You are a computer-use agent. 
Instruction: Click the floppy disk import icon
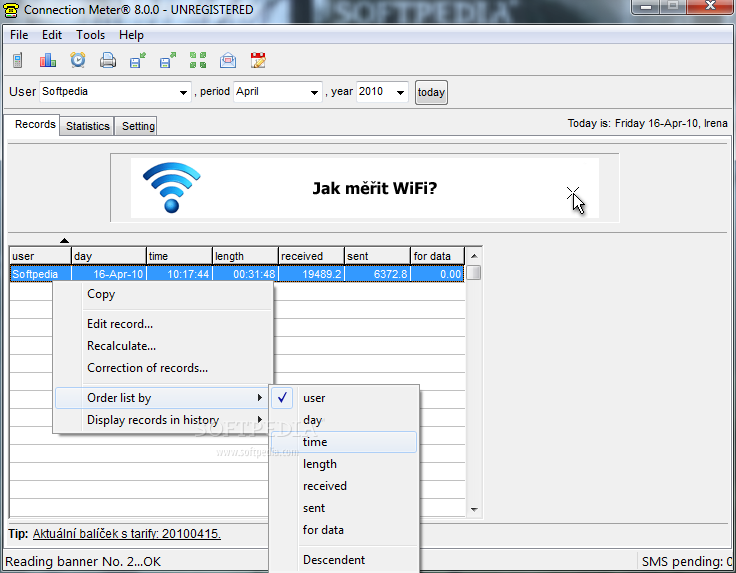point(138,60)
